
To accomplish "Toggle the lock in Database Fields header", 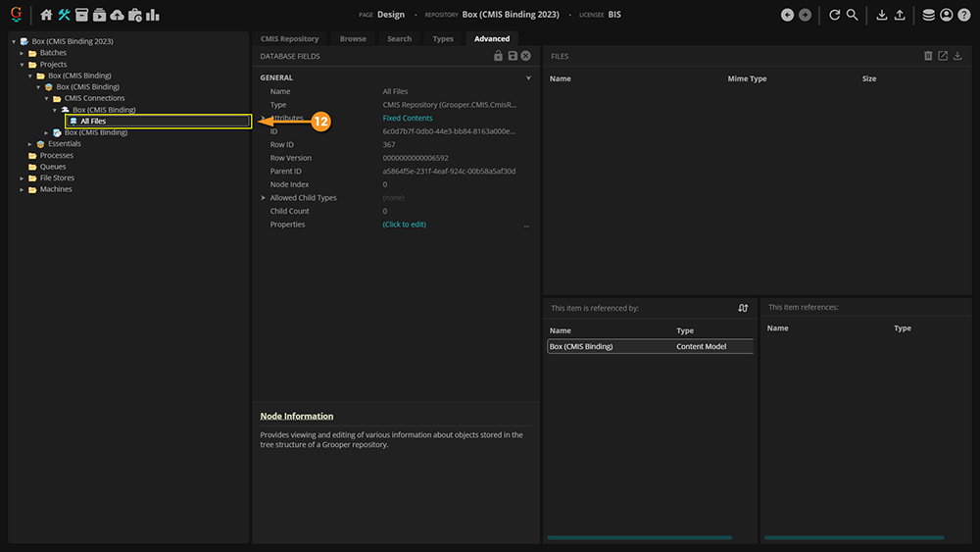I will click(x=498, y=56).
